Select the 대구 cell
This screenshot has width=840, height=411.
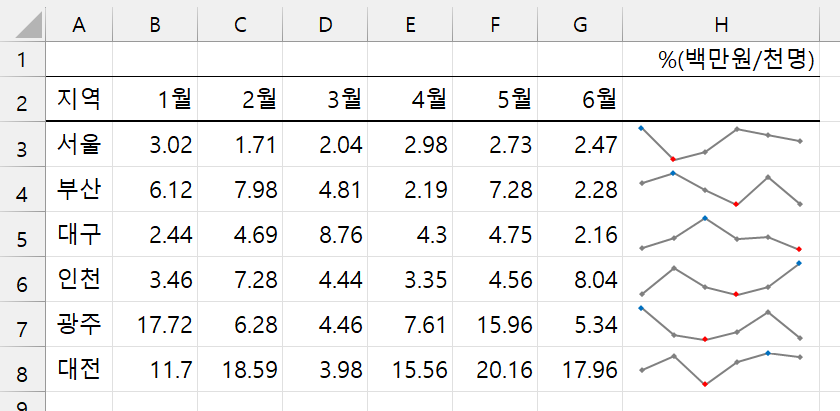coord(79,235)
